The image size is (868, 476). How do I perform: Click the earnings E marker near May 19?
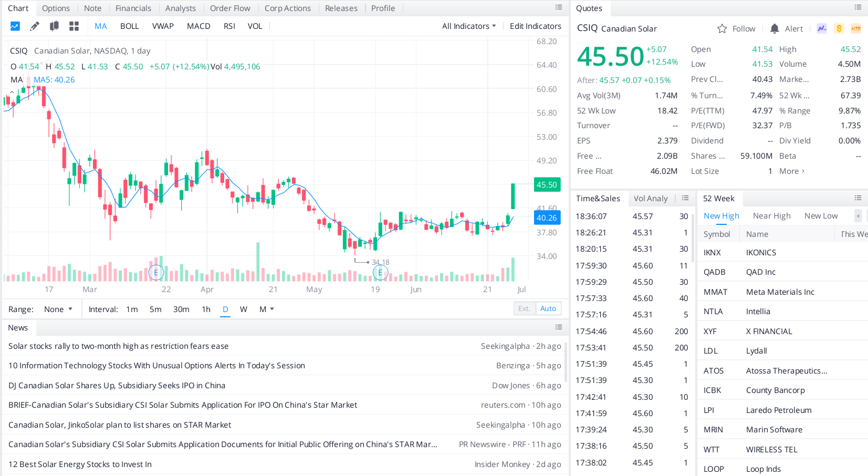click(380, 273)
